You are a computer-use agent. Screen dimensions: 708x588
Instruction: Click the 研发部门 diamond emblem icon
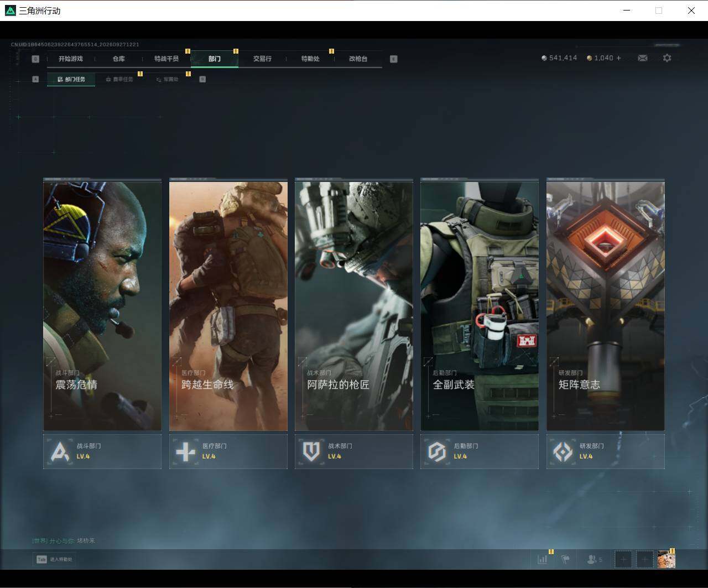563,452
